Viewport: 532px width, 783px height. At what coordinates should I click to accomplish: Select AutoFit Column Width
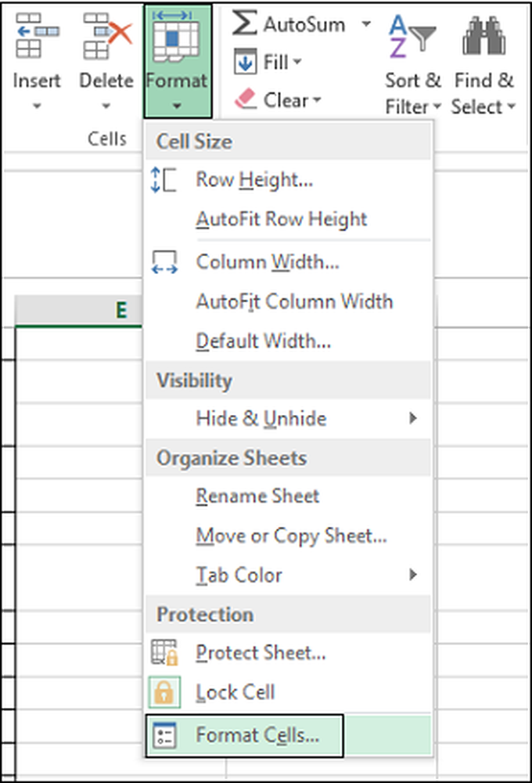click(x=294, y=301)
